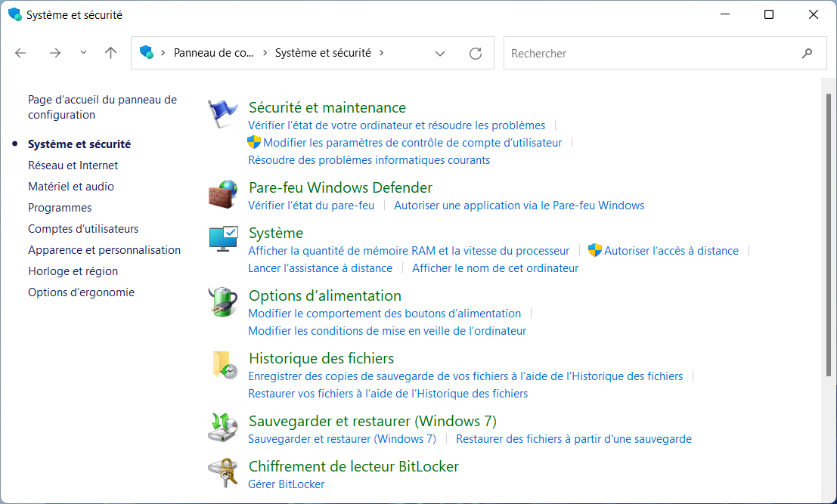Click the Historique des fichiers folder icon
Screen dimensions: 837x504
(225, 365)
